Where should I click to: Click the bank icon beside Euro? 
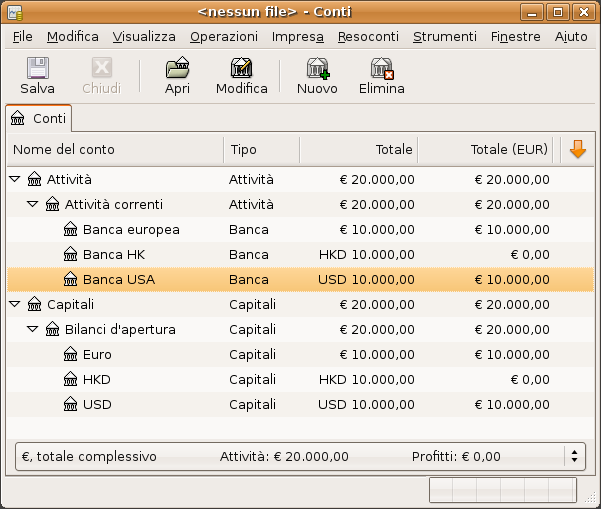(x=71, y=355)
